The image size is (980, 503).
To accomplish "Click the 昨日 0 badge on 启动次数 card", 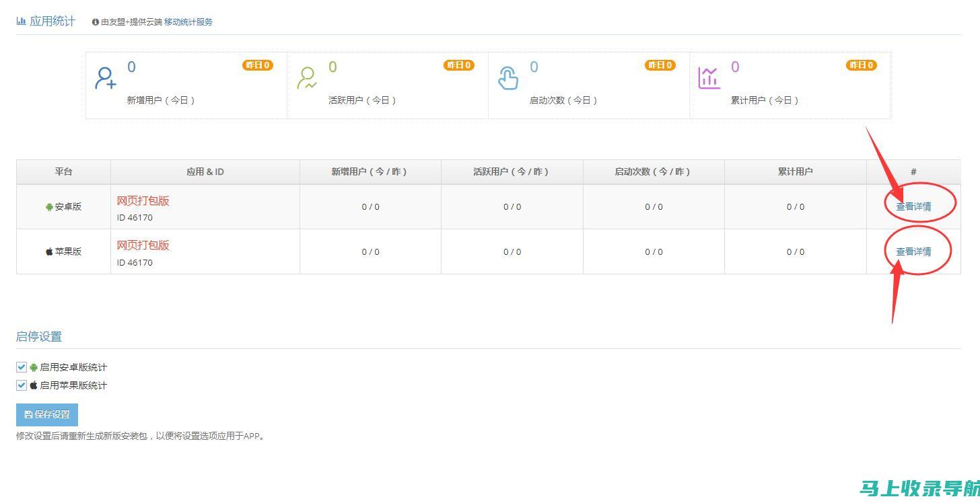I will (660, 65).
